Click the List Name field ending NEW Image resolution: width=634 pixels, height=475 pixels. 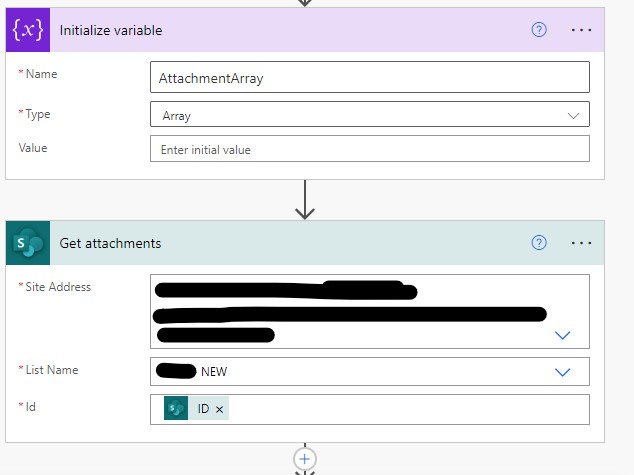tap(370, 372)
